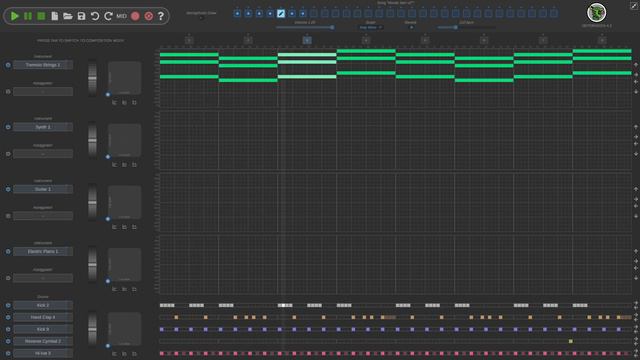Open the green goblin profile avatar

pyautogui.click(x=596, y=12)
